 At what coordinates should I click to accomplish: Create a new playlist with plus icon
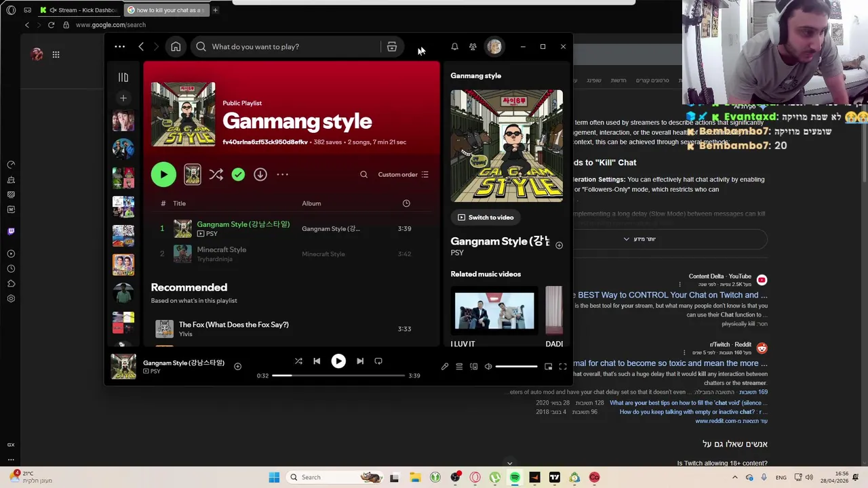click(x=123, y=98)
